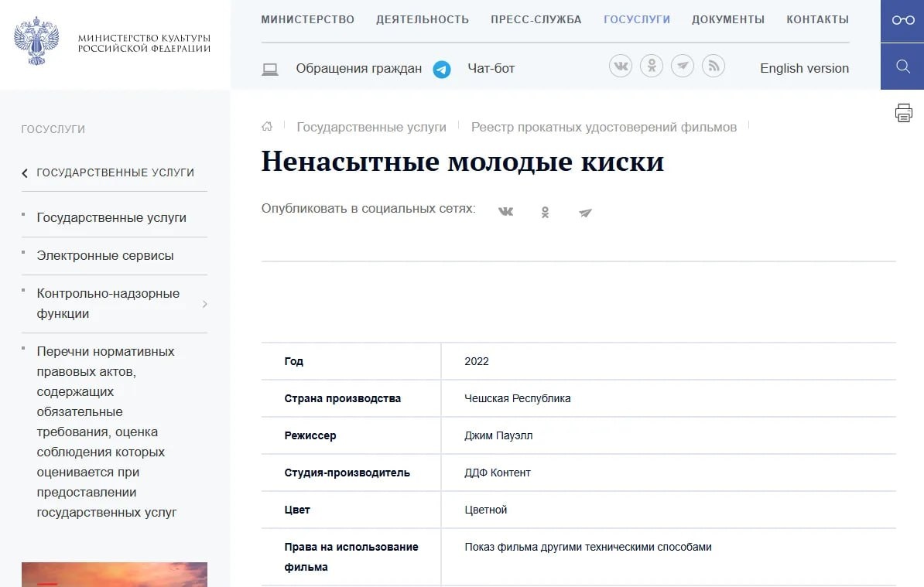
Task: Open the ДОКУМЕНТЫ menu
Action: [728, 19]
